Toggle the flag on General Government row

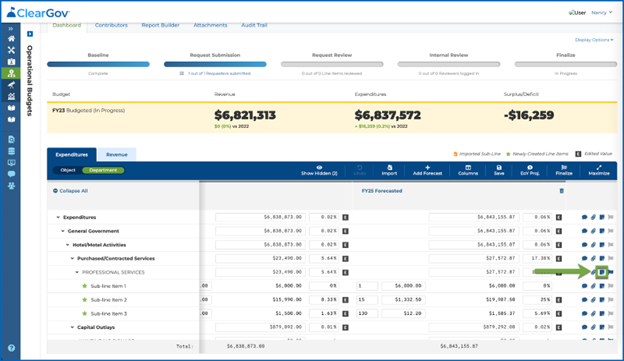(x=610, y=231)
